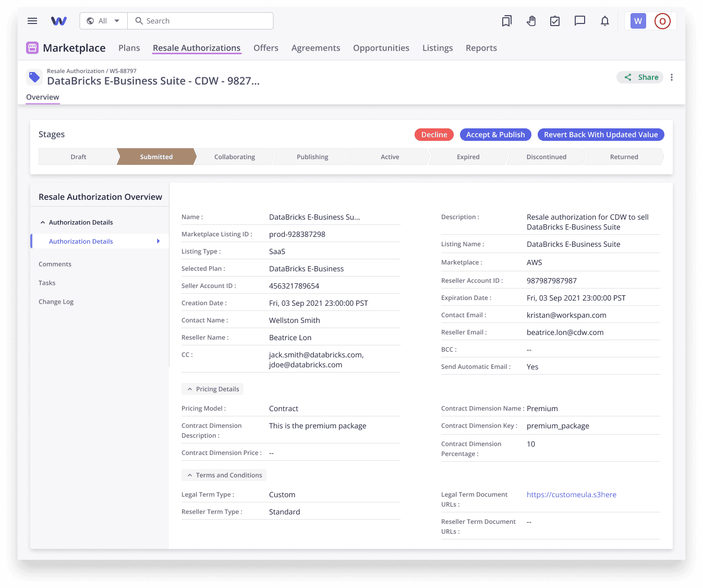Open the Agreements tab
Viewport: 703px width, 588px height.
(316, 48)
